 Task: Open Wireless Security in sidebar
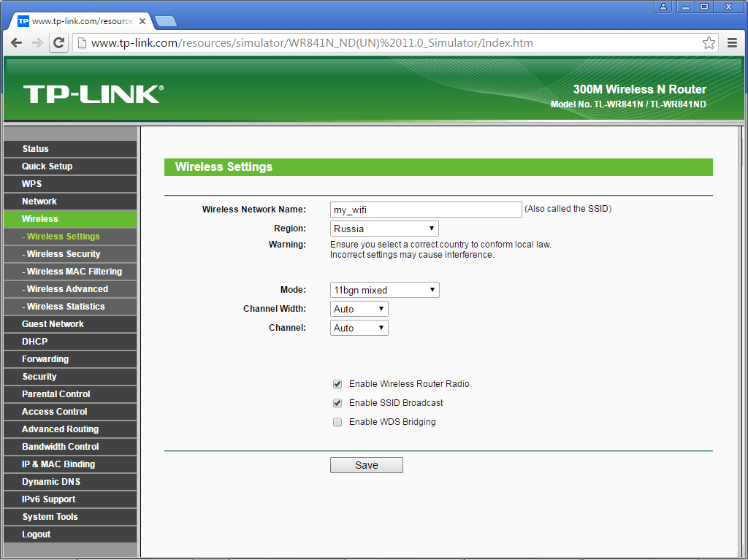tap(64, 254)
